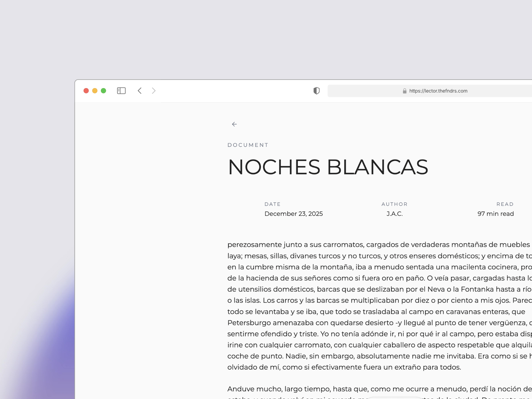Viewport: 532px width, 399px height.
Task: Close the window with the red button
Action: pyautogui.click(x=86, y=91)
